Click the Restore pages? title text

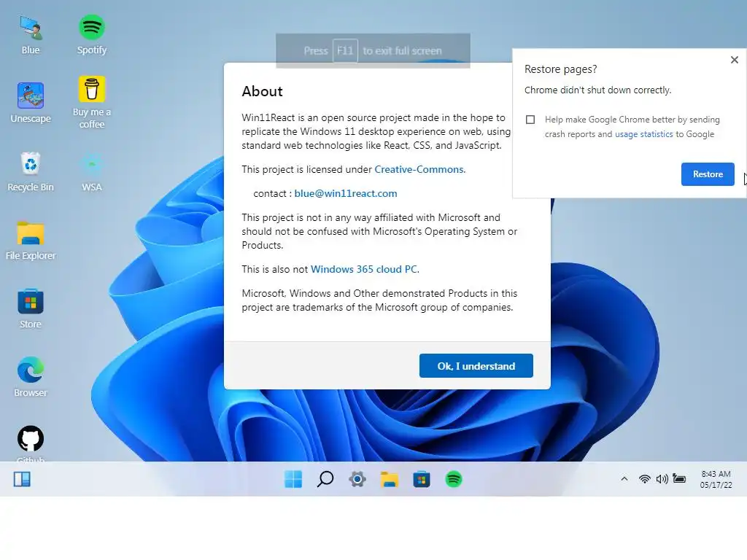(x=561, y=69)
